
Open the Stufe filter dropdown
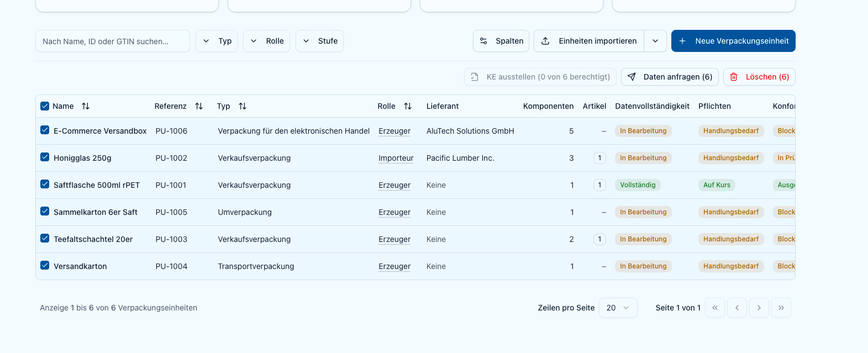[319, 41]
